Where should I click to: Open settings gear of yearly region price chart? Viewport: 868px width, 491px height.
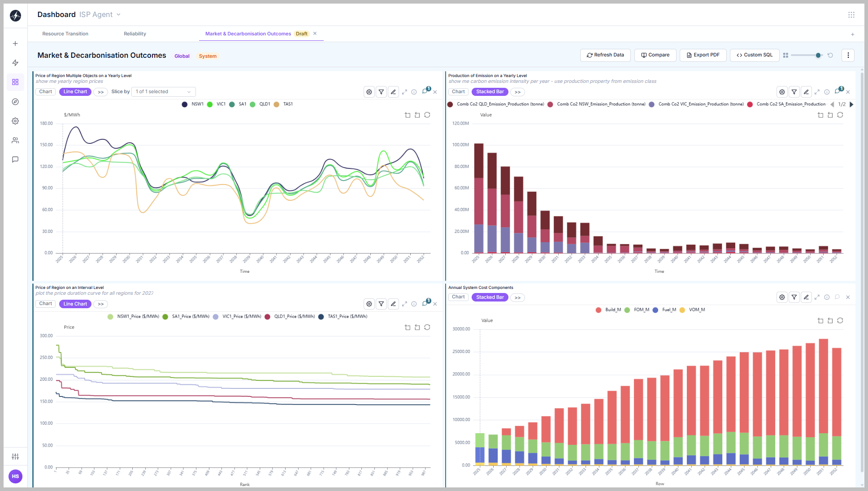point(369,92)
